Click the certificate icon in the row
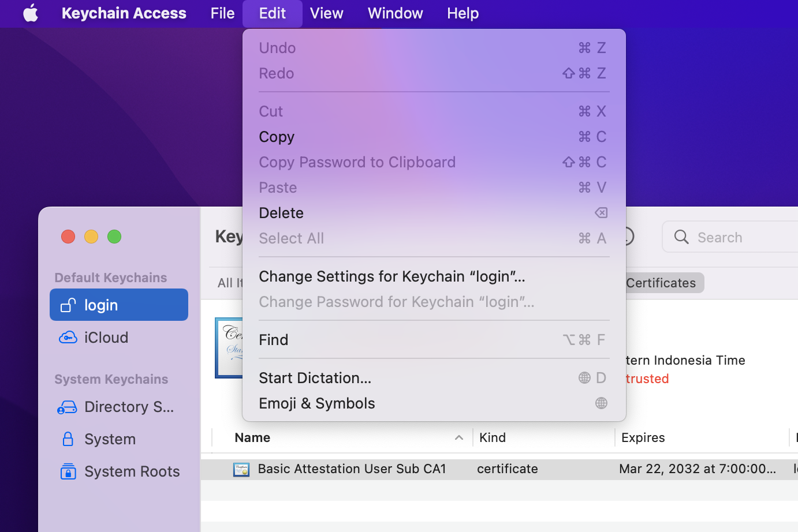The height and width of the screenshot is (532, 798). coord(241,469)
